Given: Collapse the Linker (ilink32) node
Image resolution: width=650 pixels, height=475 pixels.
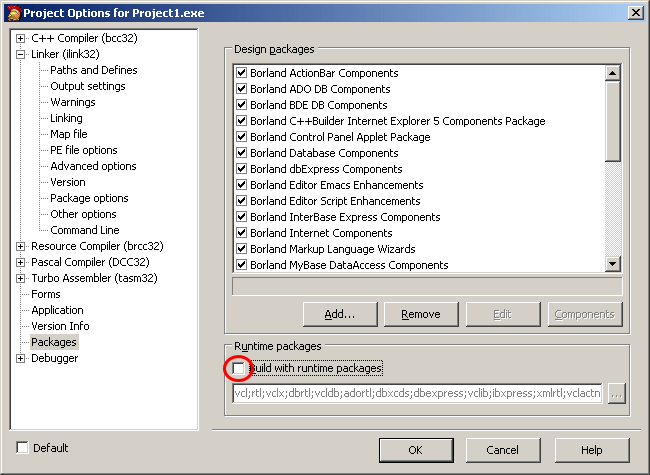Looking at the screenshot, I should pos(20,54).
